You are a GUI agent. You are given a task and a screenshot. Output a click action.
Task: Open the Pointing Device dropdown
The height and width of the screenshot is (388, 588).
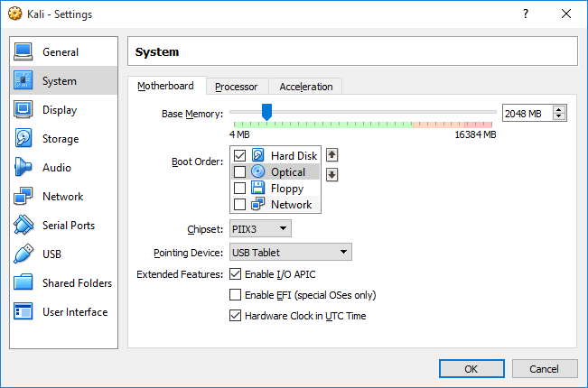(x=291, y=252)
